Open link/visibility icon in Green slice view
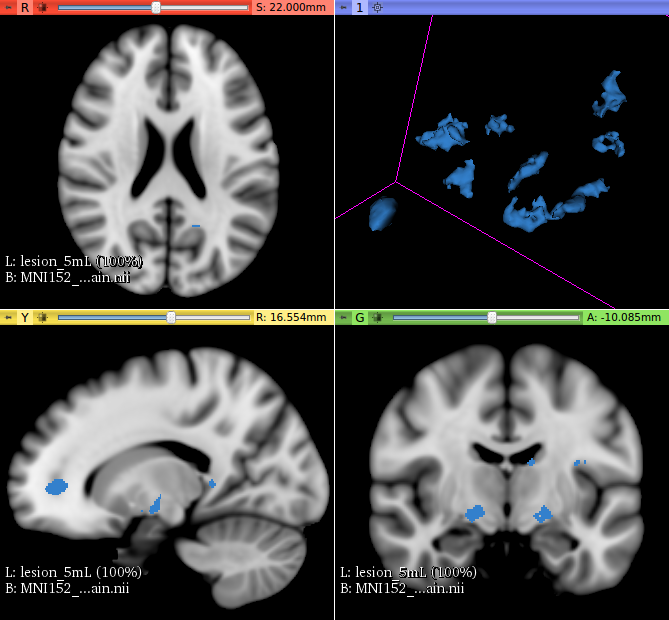669x620 pixels. [378, 317]
